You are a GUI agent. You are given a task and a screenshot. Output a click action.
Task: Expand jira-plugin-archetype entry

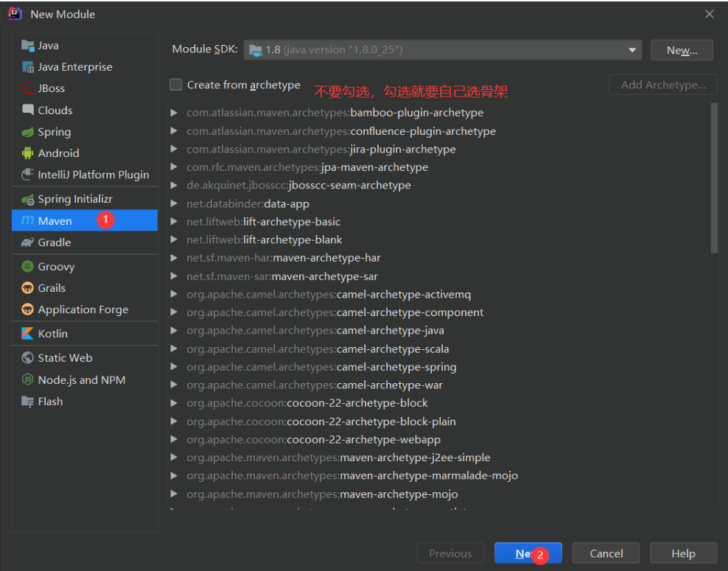(x=174, y=149)
